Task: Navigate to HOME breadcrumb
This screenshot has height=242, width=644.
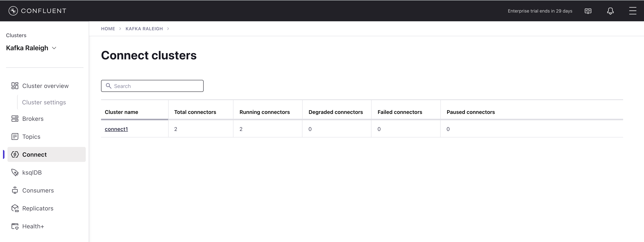Action: pos(108,29)
